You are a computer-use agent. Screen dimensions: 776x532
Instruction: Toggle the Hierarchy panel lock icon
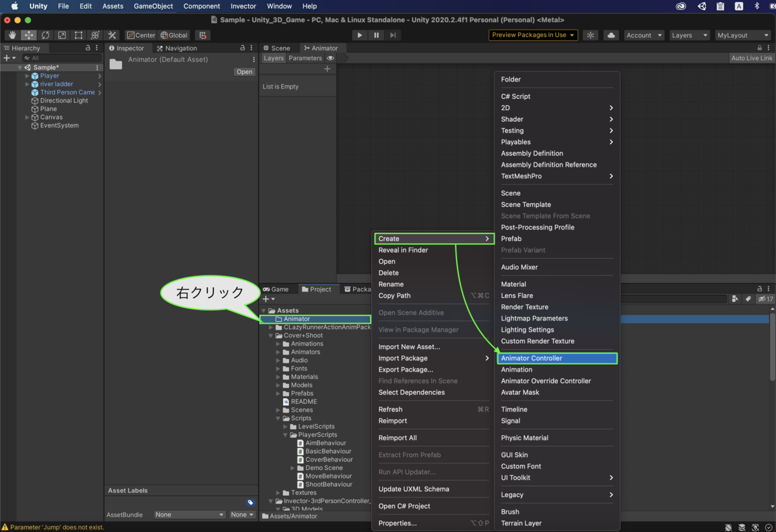(x=88, y=48)
